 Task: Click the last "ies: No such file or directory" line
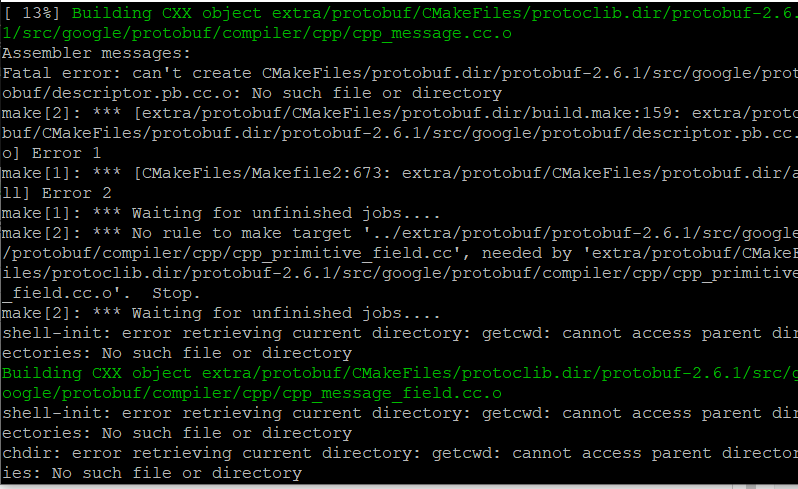[152, 473]
